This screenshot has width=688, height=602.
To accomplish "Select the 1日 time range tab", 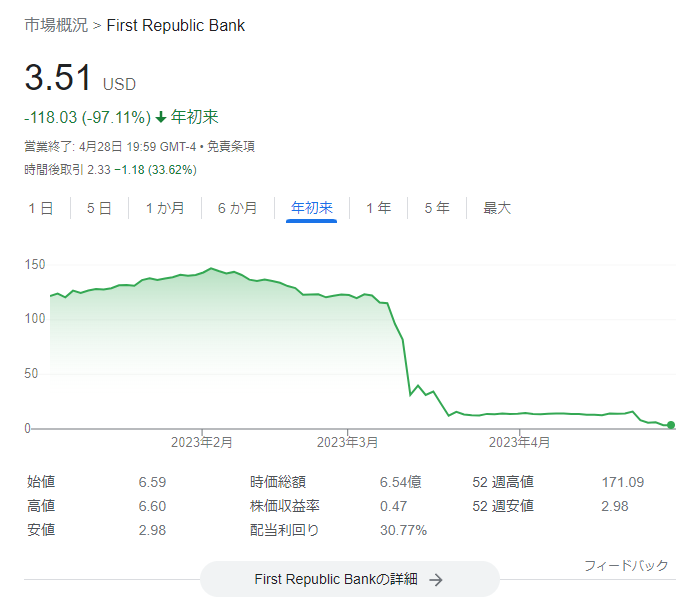I will click(x=41, y=208).
